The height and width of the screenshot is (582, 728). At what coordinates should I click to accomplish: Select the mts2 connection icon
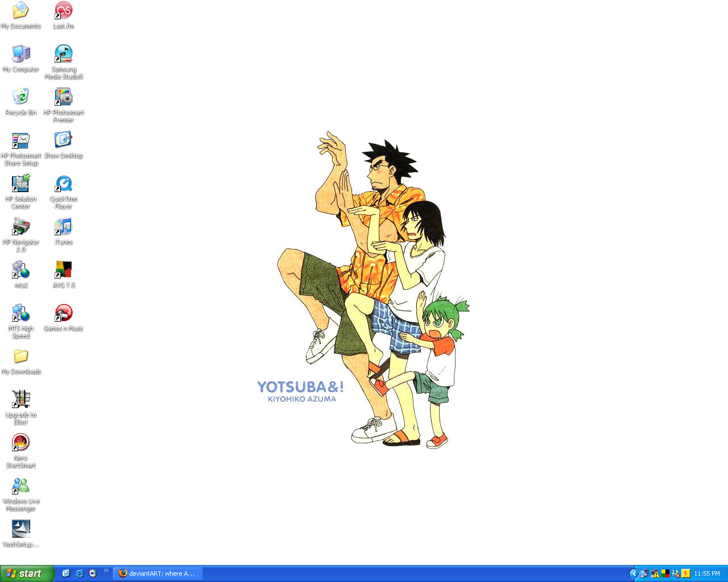coord(21,274)
